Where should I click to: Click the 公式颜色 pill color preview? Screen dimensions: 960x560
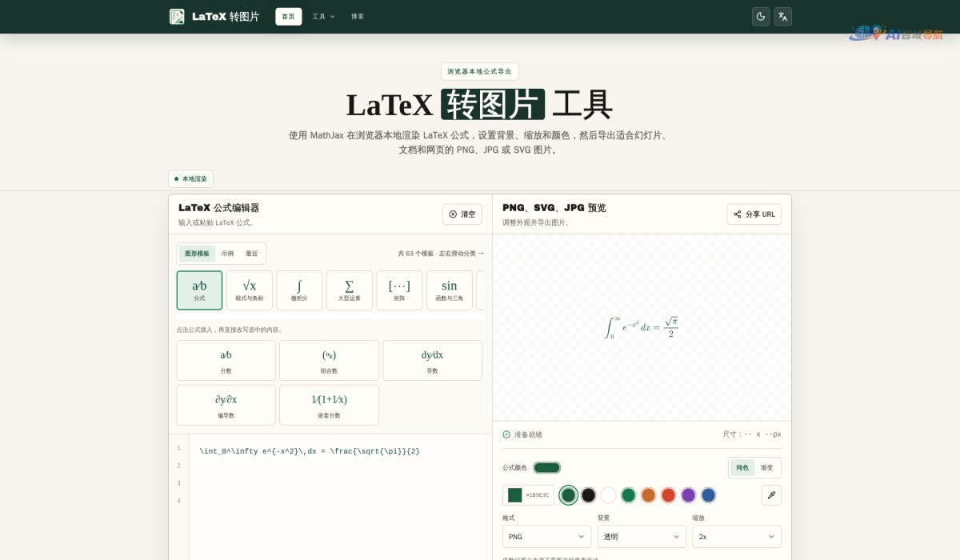point(547,468)
